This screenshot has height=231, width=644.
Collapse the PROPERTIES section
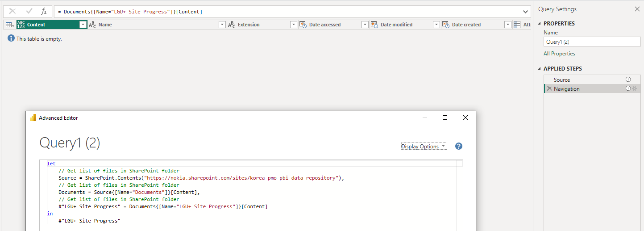pos(539,24)
